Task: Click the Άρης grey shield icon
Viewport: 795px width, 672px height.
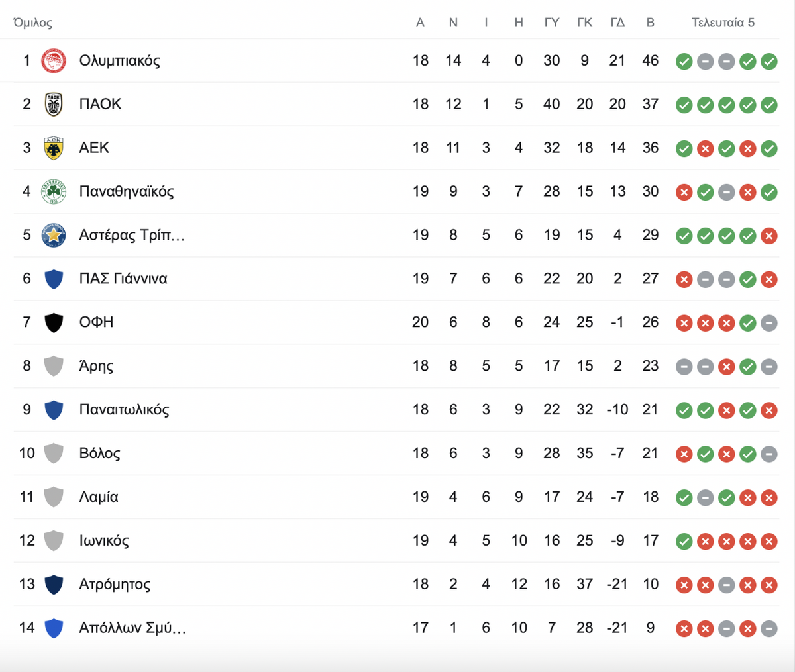Action: coord(54,366)
